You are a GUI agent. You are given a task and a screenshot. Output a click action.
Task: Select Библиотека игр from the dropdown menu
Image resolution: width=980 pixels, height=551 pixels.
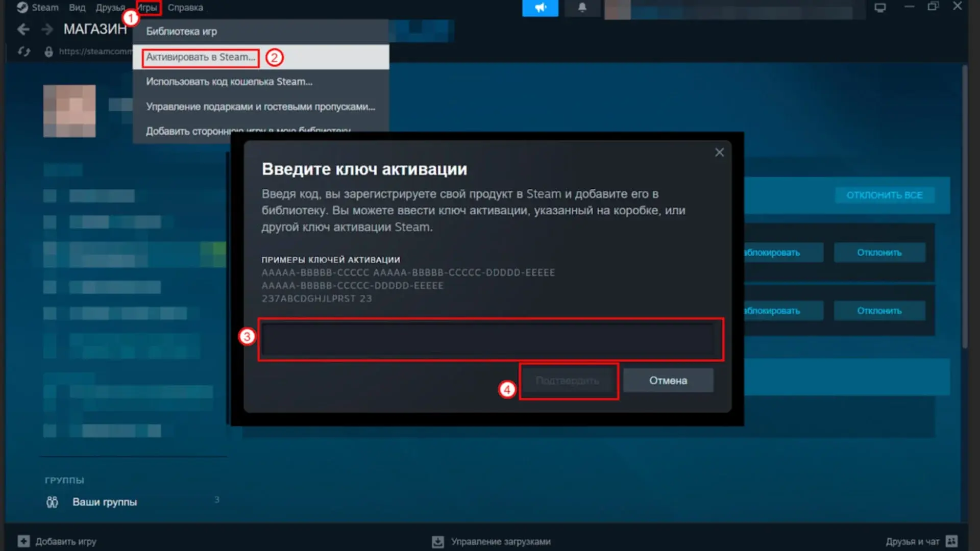tap(260, 32)
